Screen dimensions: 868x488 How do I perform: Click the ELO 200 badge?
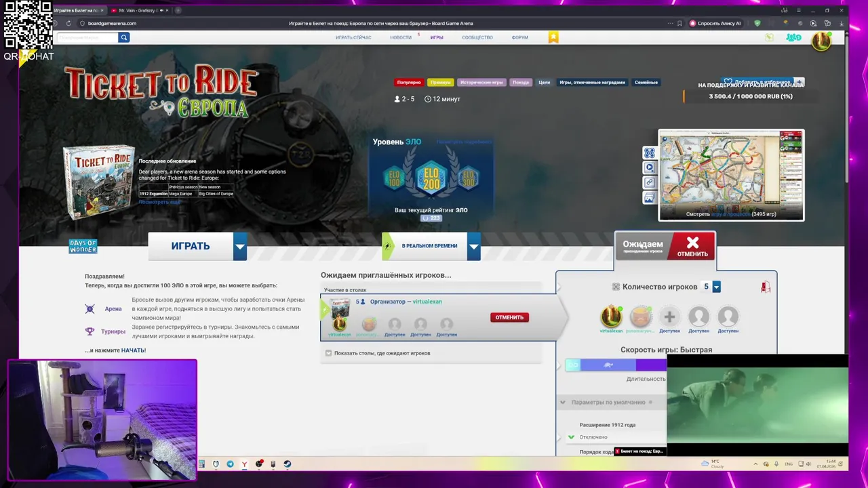[x=431, y=178]
